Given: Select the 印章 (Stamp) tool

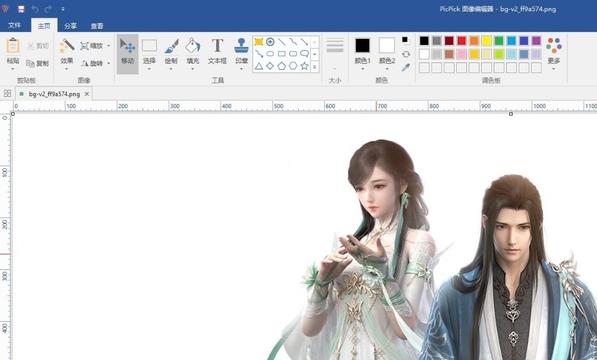Looking at the screenshot, I should tap(241, 50).
